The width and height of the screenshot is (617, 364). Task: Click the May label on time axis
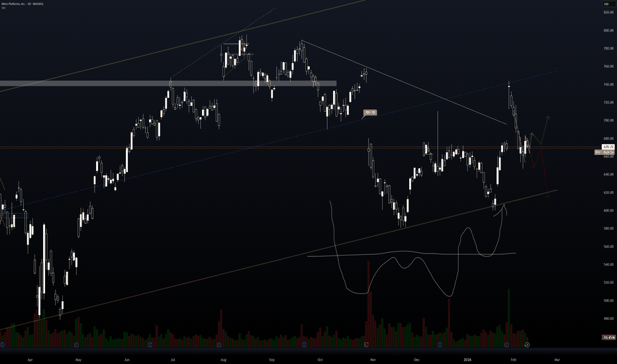pyautogui.click(x=78, y=359)
